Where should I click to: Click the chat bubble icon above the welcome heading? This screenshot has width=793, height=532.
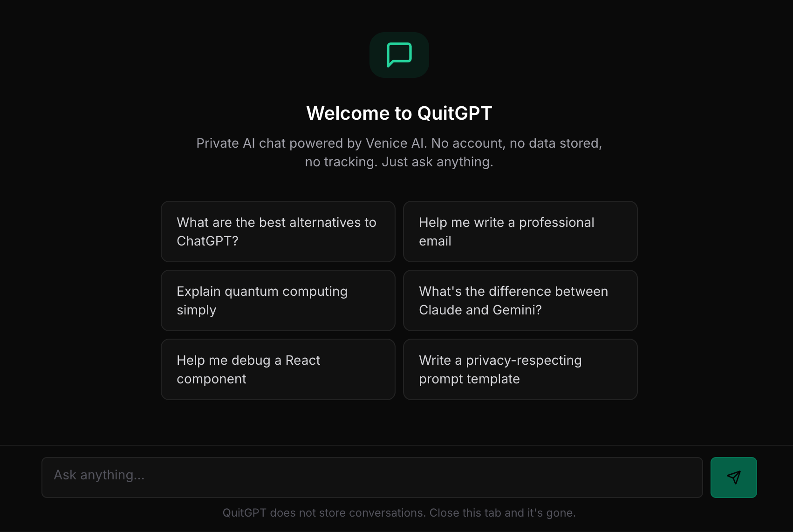(x=399, y=55)
